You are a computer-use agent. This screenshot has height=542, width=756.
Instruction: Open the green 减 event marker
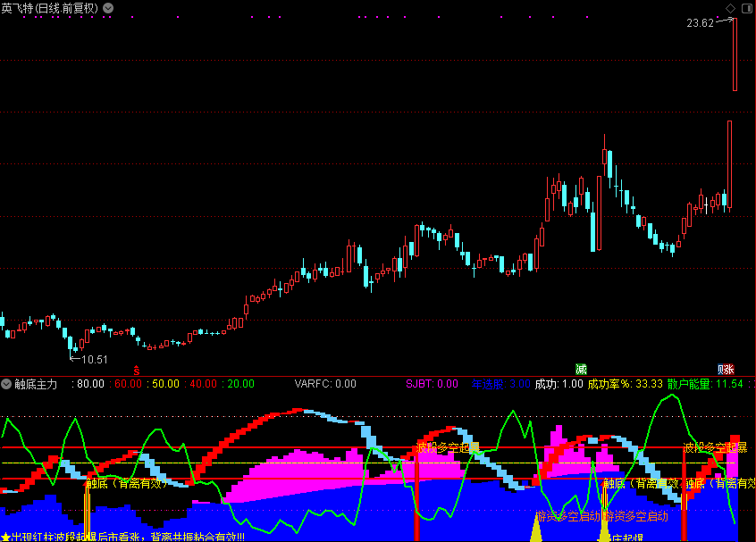coord(581,370)
